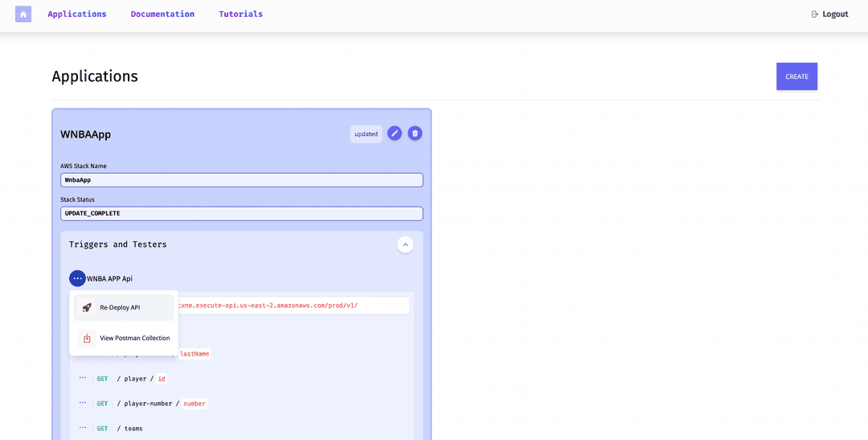
Task: Click the GET badge of the teams route
Action: point(102,429)
